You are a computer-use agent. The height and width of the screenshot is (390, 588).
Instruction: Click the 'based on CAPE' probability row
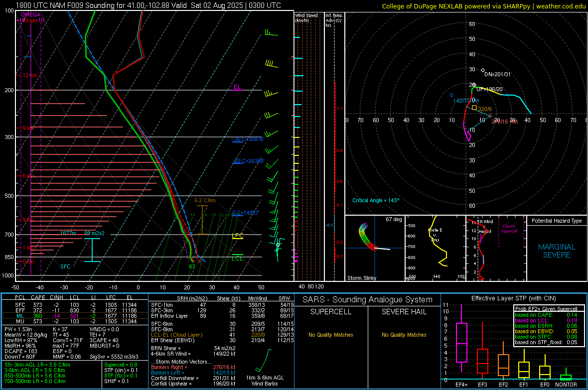coord(546,315)
